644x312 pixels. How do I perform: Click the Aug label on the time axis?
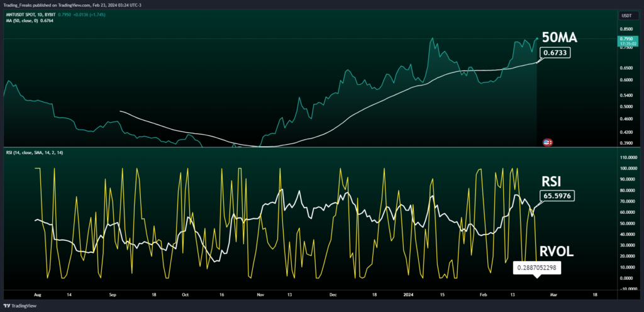pos(37,295)
